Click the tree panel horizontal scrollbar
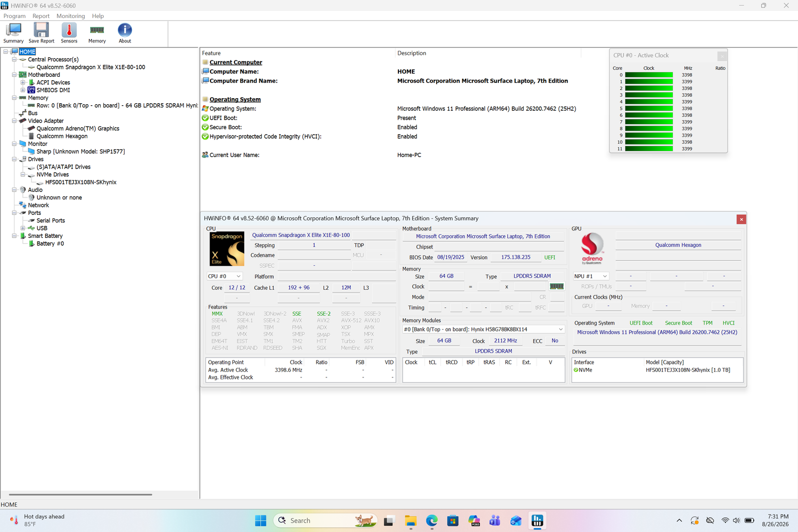The image size is (798, 532). coord(80,495)
